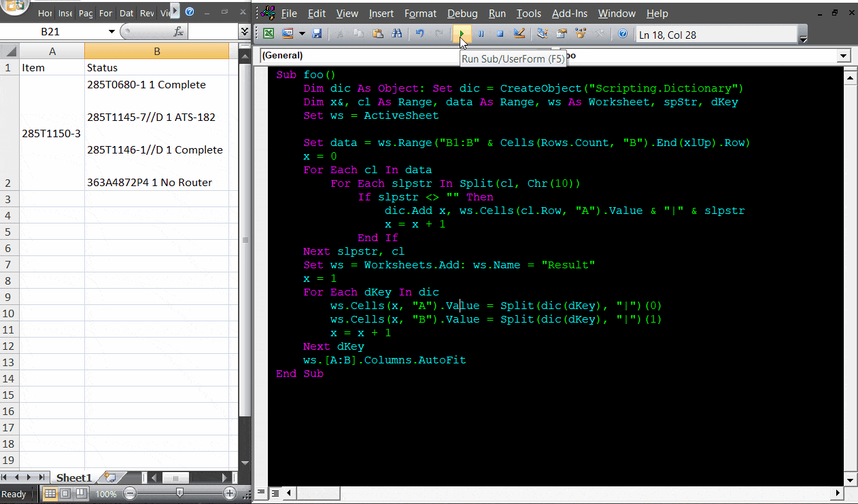
Task: Click the Cut scissors icon
Action: [340, 33]
